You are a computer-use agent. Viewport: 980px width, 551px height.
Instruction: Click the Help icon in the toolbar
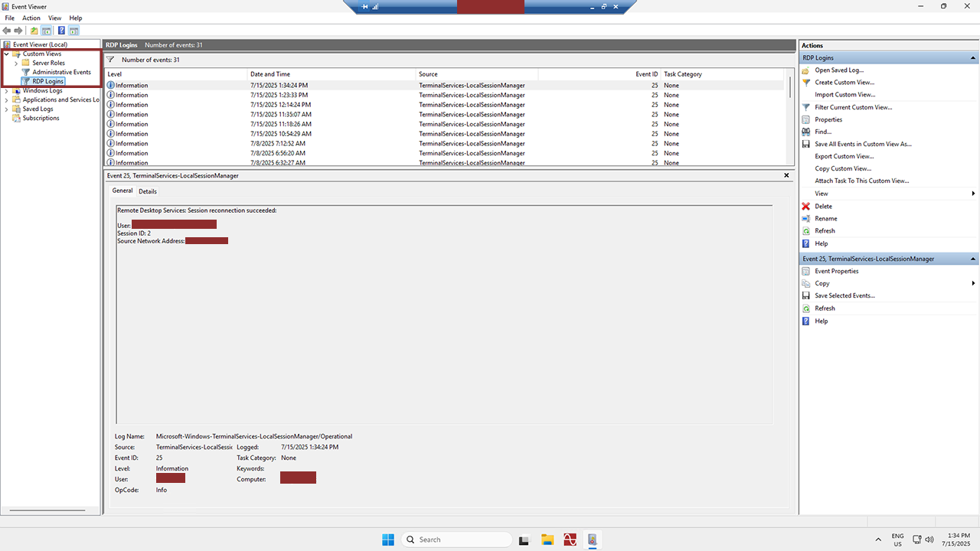[x=61, y=31]
